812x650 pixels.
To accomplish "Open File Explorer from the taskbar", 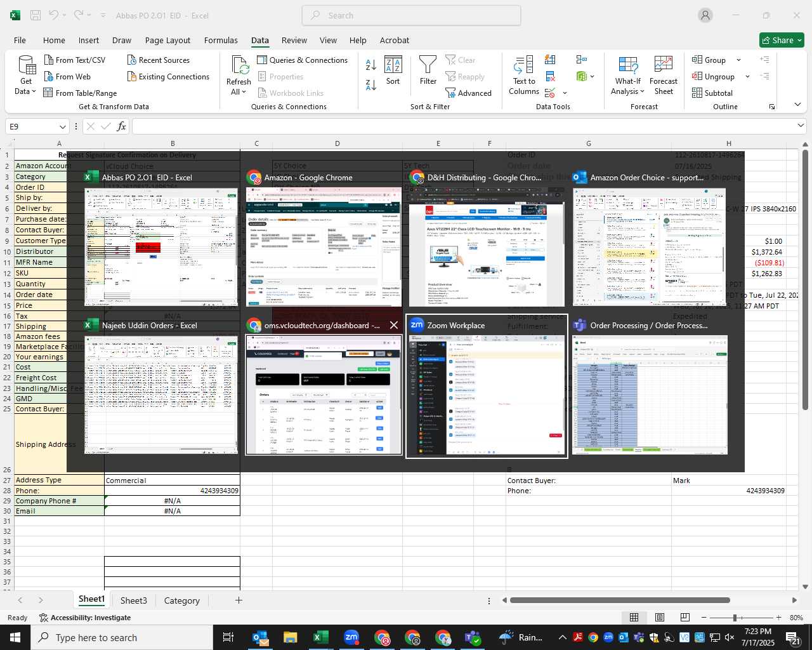I will point(291,637).
